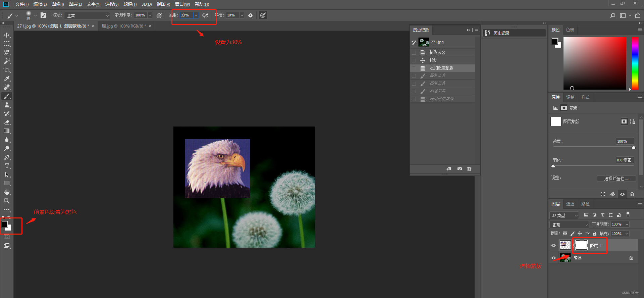644x298 pixels.
Task: Toggle mask visibility eye in Properties
Action: coord(623,194)
